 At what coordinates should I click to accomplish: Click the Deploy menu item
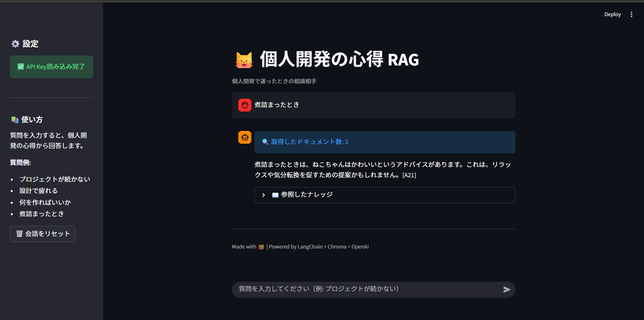point(612,14)
